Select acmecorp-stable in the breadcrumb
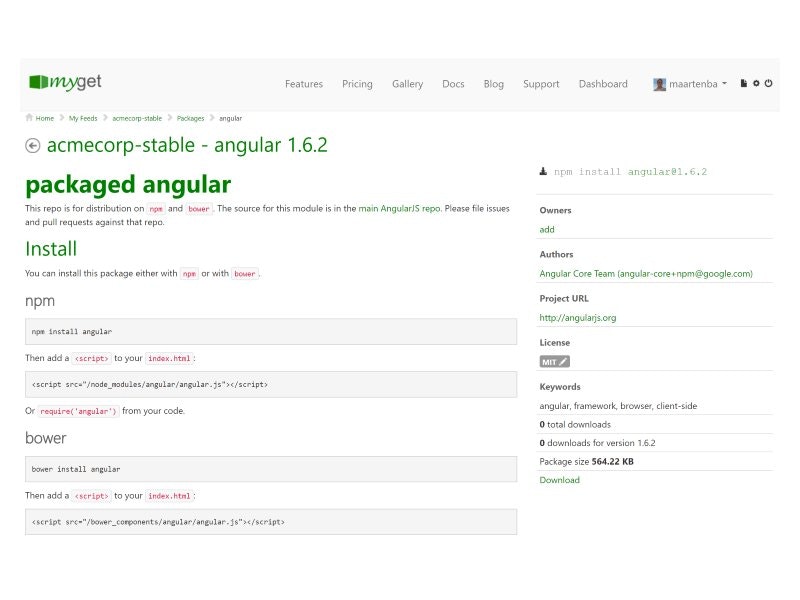800x600 pixels. [x=134, y=118]
